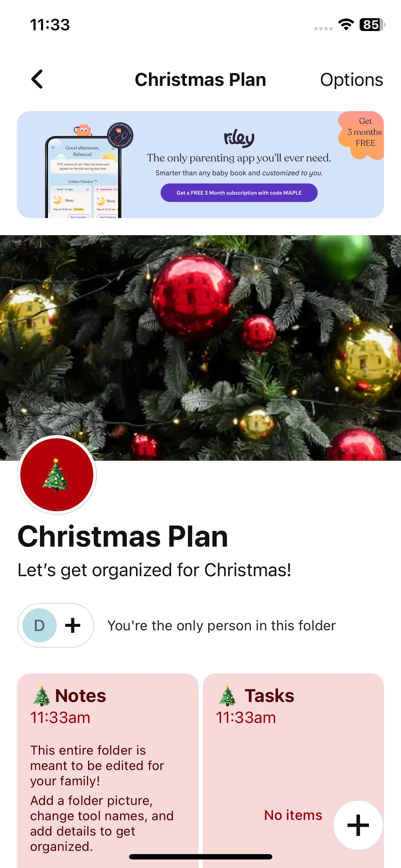The width and height of the screenshot is (401, 868).
Task: Tap 'No items' in Tasks card
Action: (x=293, y=815)
